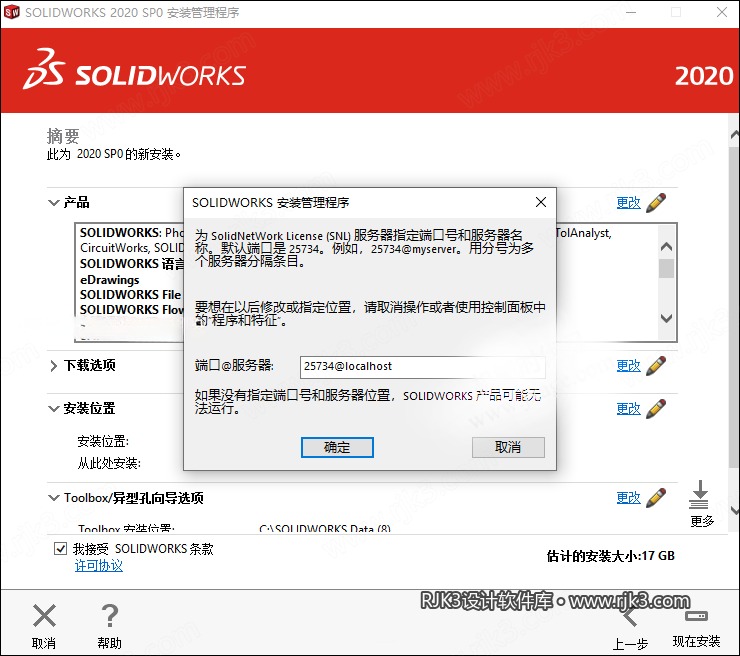This screenshot has width=740, height=656.
Task: Click the pencil icon beside the 安装位置 row
Action: 656,409
